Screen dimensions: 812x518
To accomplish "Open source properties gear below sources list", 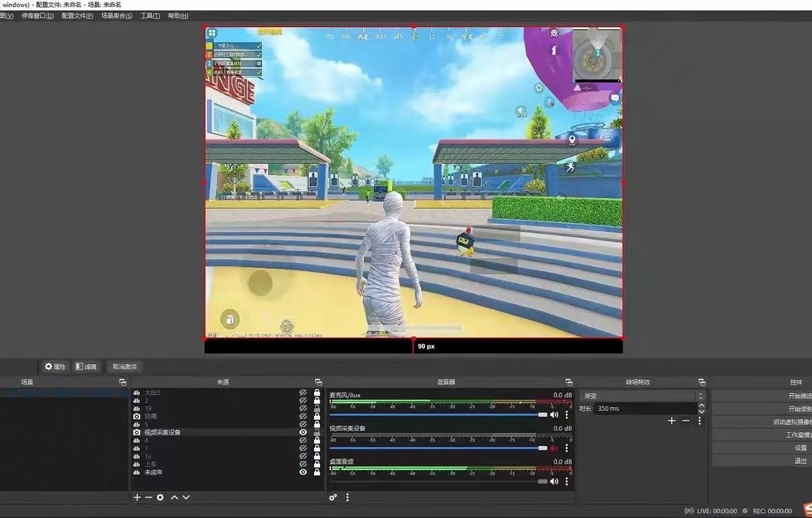I will [160, 497].
